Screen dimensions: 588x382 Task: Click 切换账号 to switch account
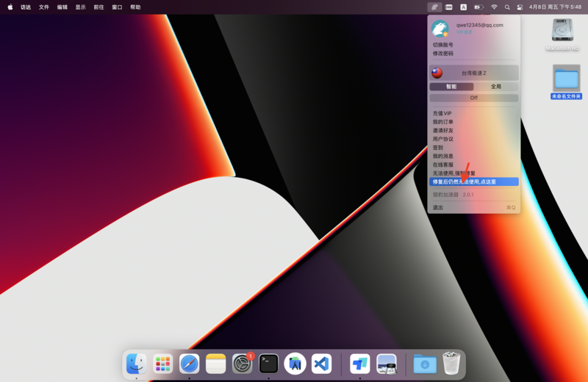coord(443,45)
